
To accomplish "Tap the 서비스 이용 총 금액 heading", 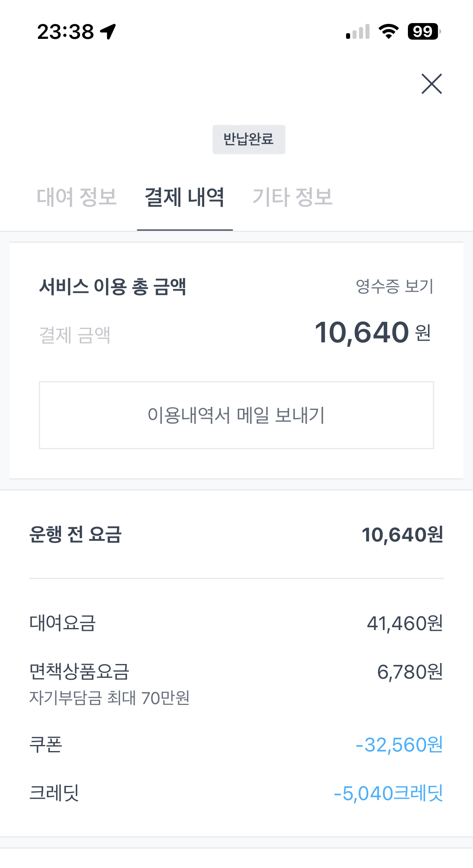I will click(x=112, y=287).
